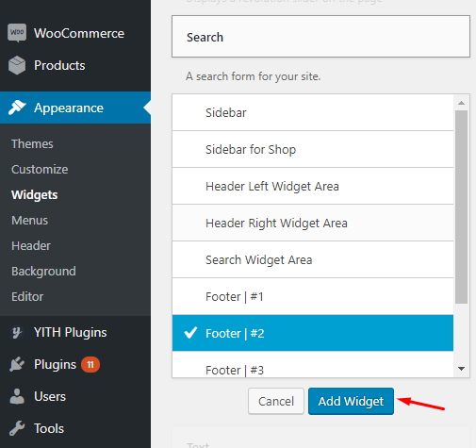
Task: Expand the Search widget title bar
Action: tap(320, 37)
